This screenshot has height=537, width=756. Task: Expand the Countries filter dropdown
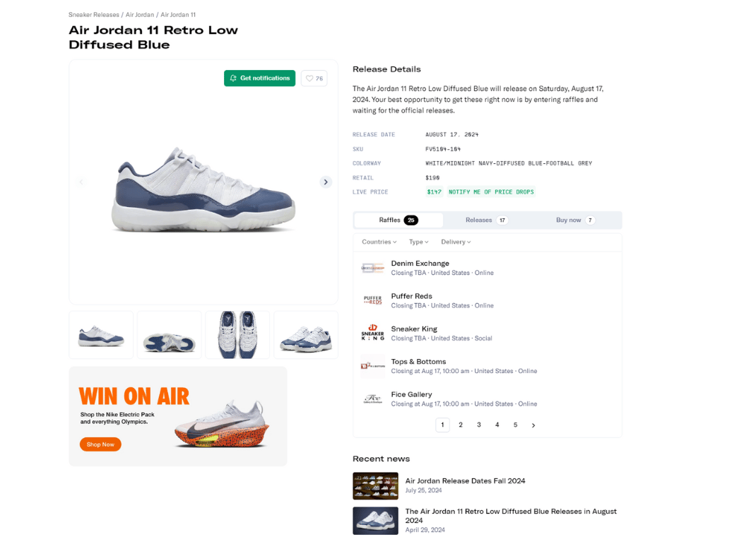(x=379, y=242)
